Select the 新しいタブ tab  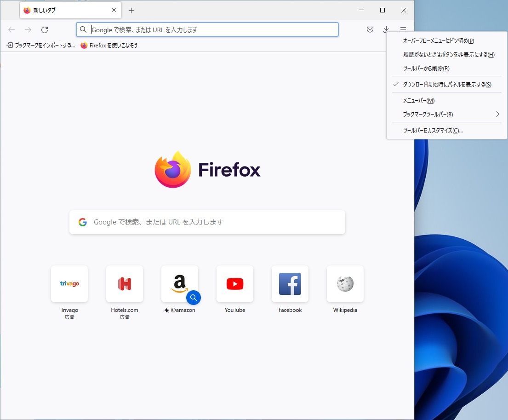70,11
